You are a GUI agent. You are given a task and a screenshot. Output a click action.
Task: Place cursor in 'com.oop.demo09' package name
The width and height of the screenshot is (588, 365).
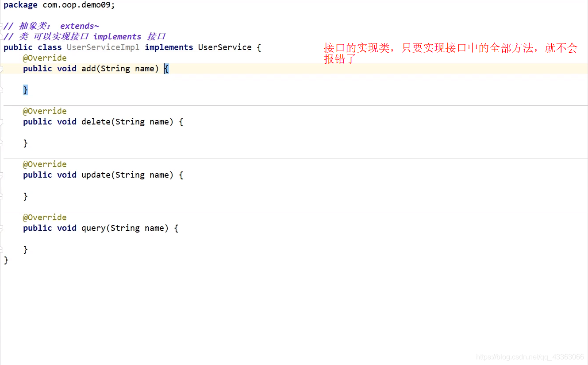point(77,5)
